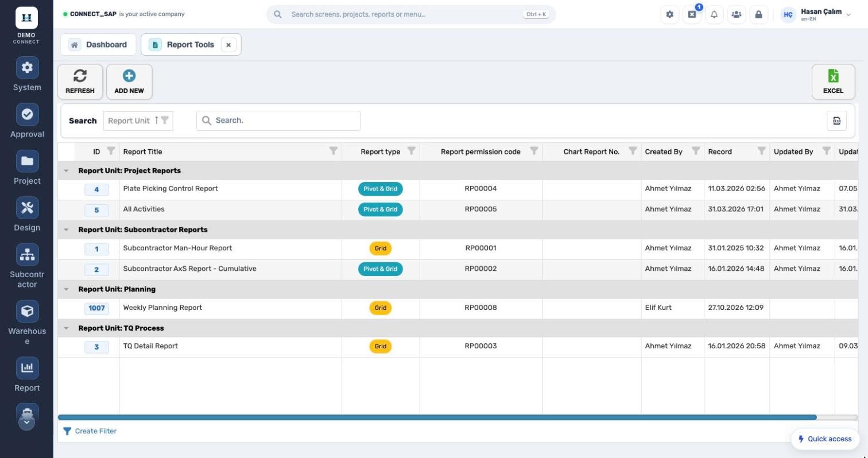Viewport: 868px width, 458px height.
Task: Focus the global search screens field
Action: [x=411, y=14]
